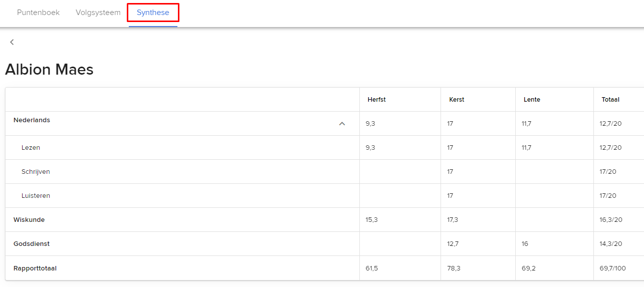Click the back arrow icon

coord(12,42)
